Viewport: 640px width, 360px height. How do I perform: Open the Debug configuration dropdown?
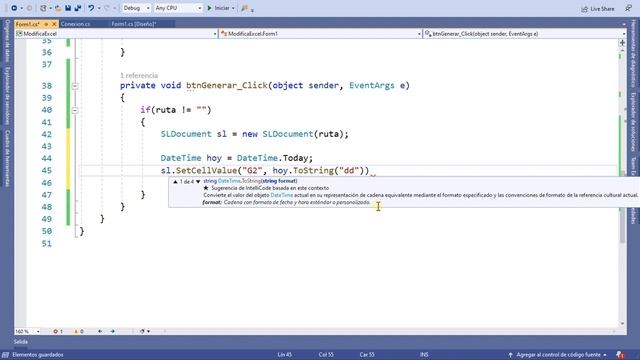(x=136, y=8)
